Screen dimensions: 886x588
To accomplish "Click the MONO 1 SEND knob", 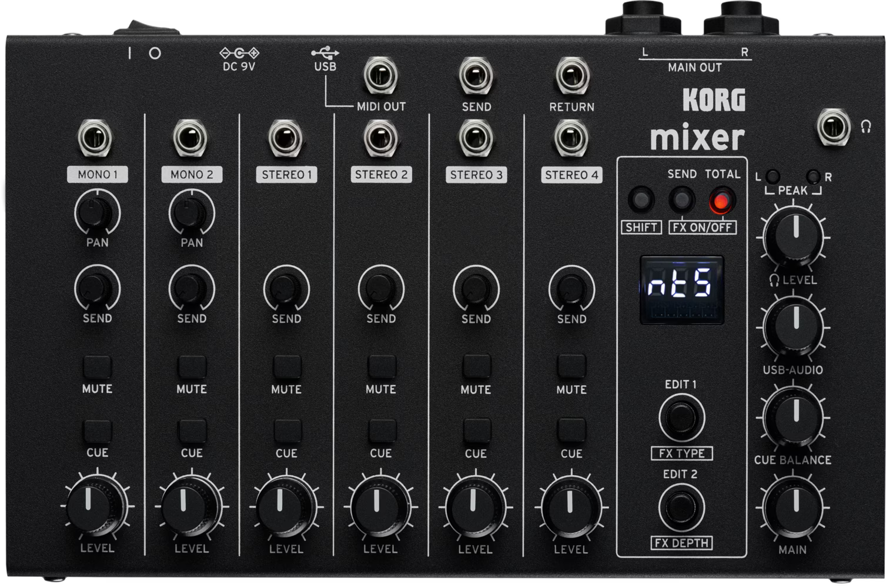I will point(97,288).
